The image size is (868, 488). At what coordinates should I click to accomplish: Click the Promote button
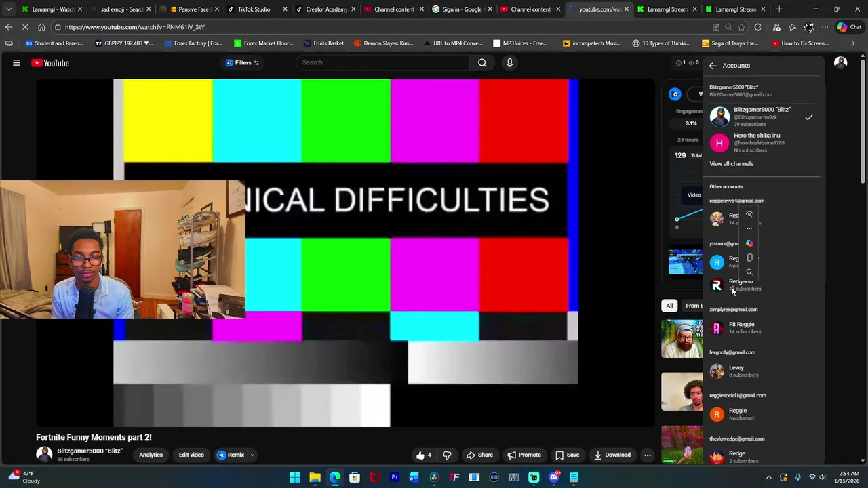tap(524, 455)
